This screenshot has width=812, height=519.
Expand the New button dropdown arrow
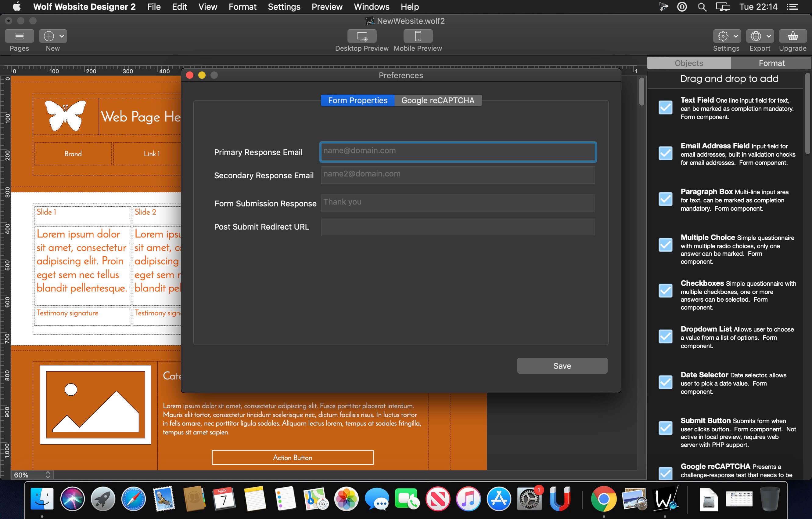pos(62,36)
